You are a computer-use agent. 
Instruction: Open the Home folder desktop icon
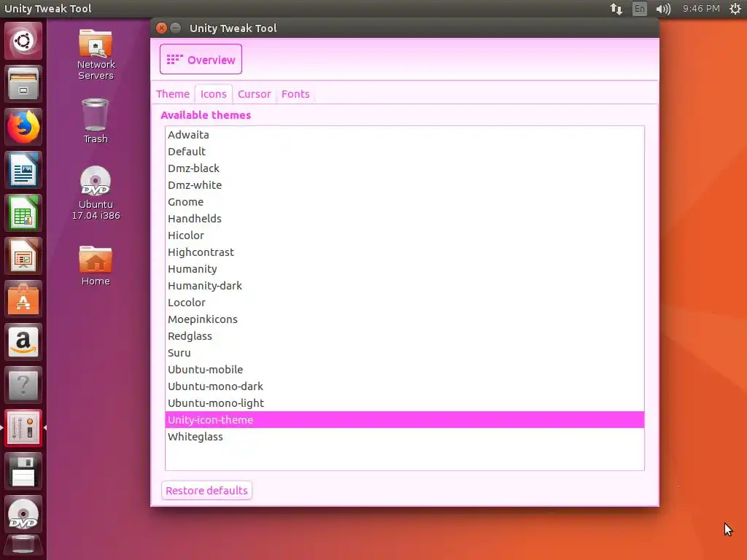[96, 265]
